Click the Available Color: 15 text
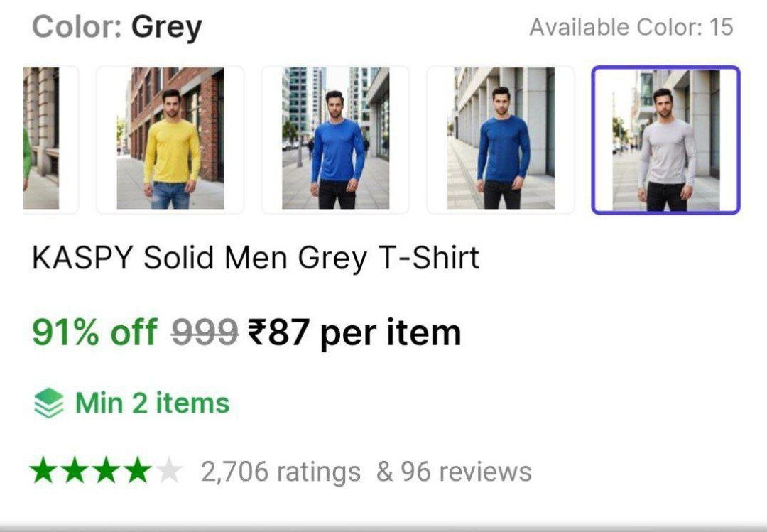This screenshot has height=532, width=767. [631, 28]
